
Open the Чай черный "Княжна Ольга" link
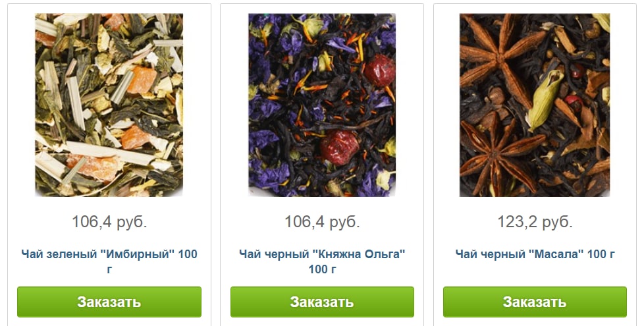(x=322, y=261)
